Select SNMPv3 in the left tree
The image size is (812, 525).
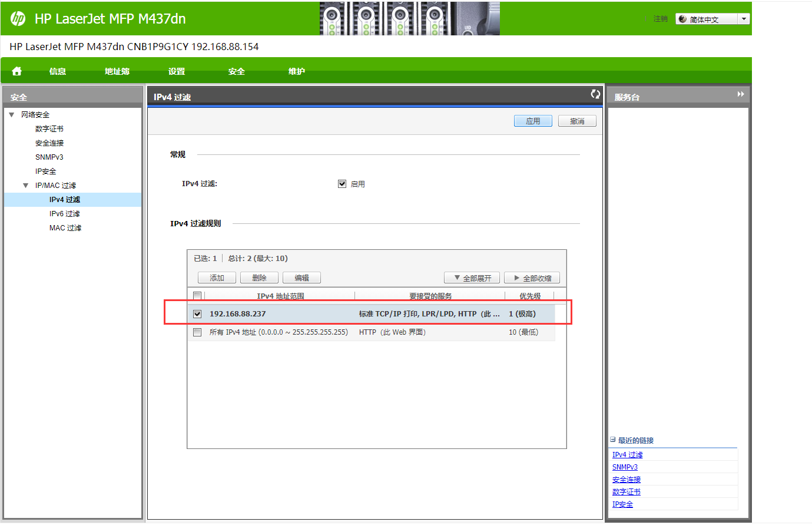click(x=49, y=157)
